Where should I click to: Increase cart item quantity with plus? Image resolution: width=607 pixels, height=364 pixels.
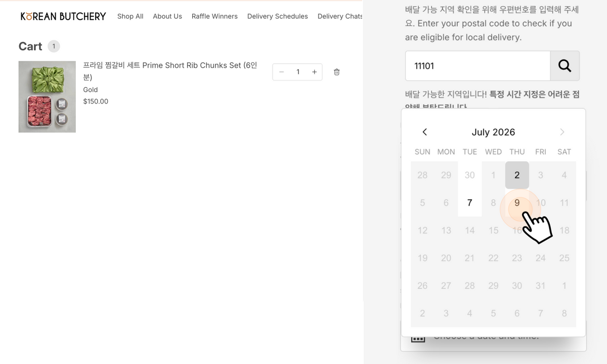click(314, 72)
